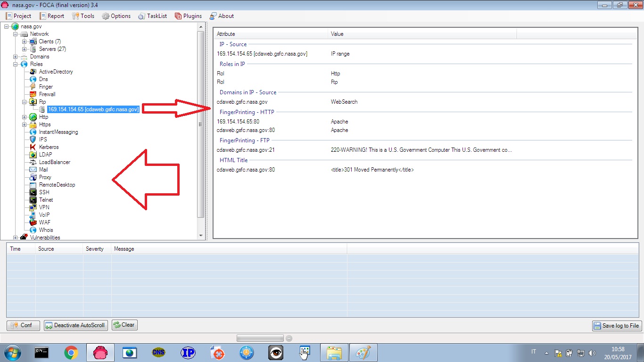Click the ActiveDirectory role icon
644x362 pixels.
[33, 72]
